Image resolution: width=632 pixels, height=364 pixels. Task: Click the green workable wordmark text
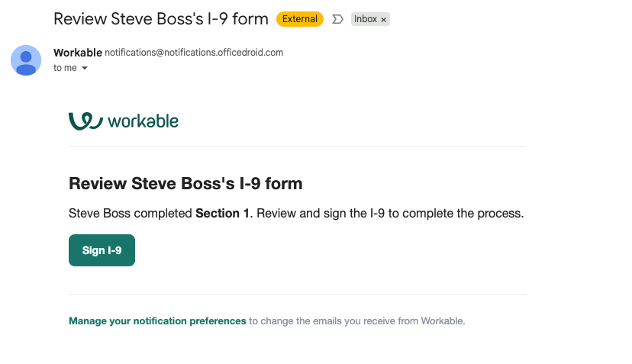(143, 121)
